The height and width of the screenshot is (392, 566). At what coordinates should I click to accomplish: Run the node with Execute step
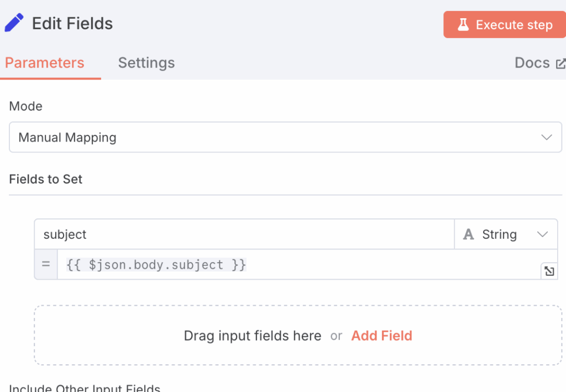[x=504, y=25]
